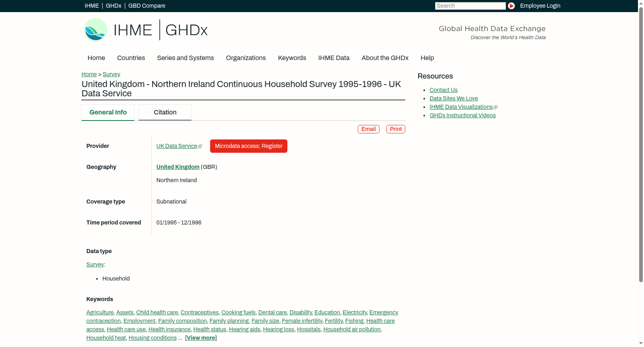Open About the GHDx menu

click(385, 58)
